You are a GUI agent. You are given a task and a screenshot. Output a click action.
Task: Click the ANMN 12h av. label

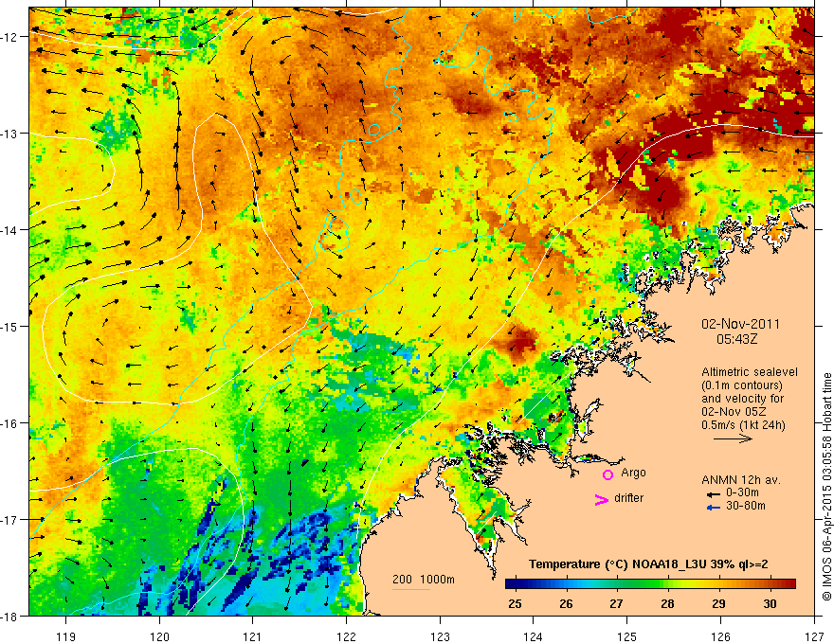[741, 480]
